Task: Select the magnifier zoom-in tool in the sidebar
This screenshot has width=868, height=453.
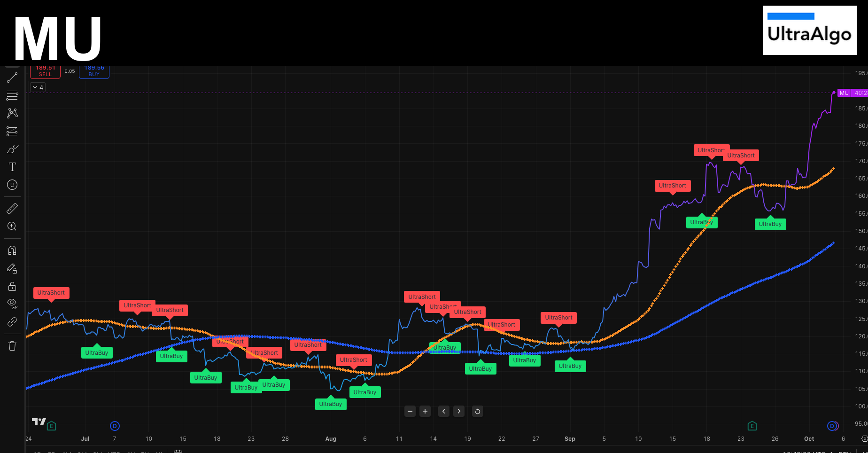Action: [x=12, y=226]
